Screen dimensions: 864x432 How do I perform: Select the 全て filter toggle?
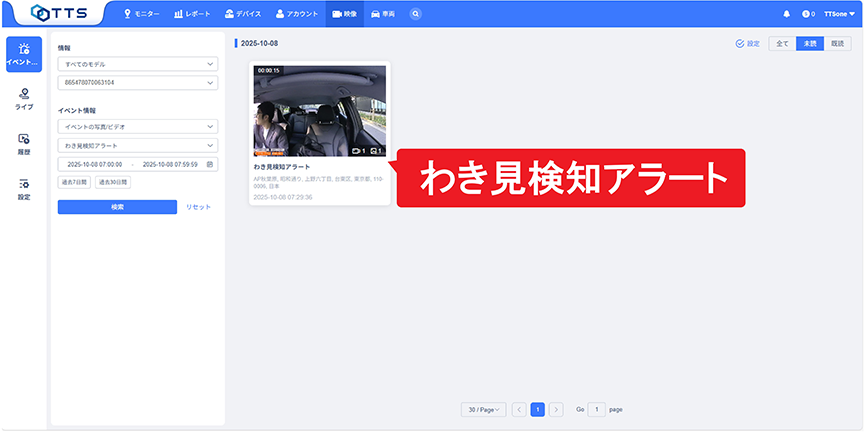point(782,44)
